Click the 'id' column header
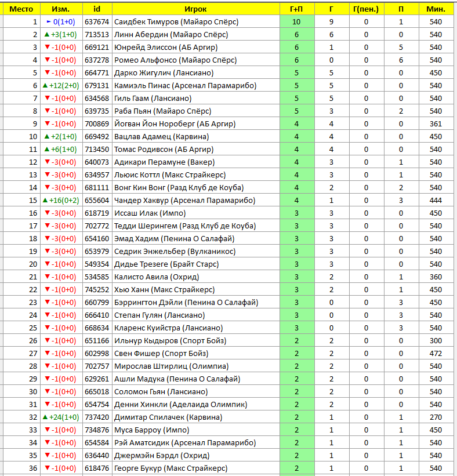The height and width of the screenshot is (476, 457). click(97, 9)
